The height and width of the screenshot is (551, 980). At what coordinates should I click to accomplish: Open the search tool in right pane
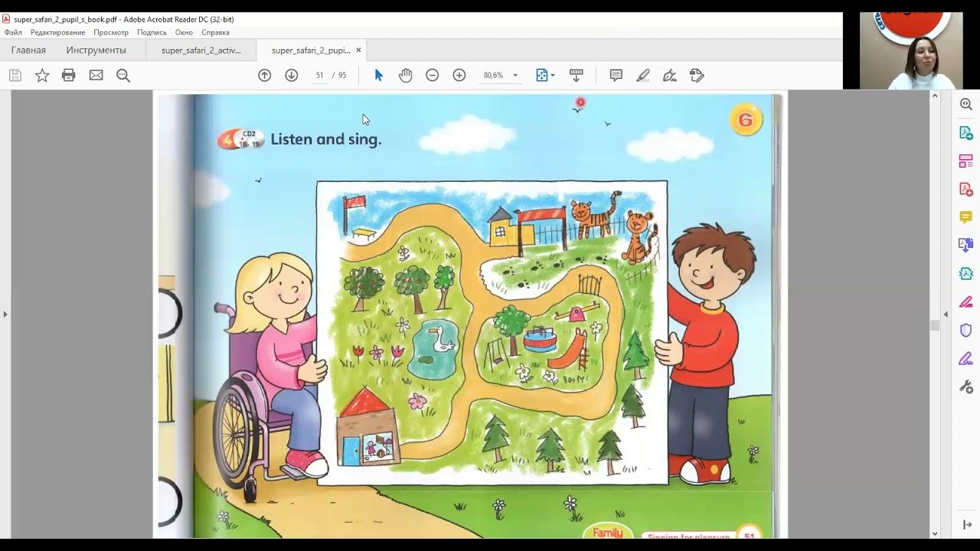click(966, 104)
